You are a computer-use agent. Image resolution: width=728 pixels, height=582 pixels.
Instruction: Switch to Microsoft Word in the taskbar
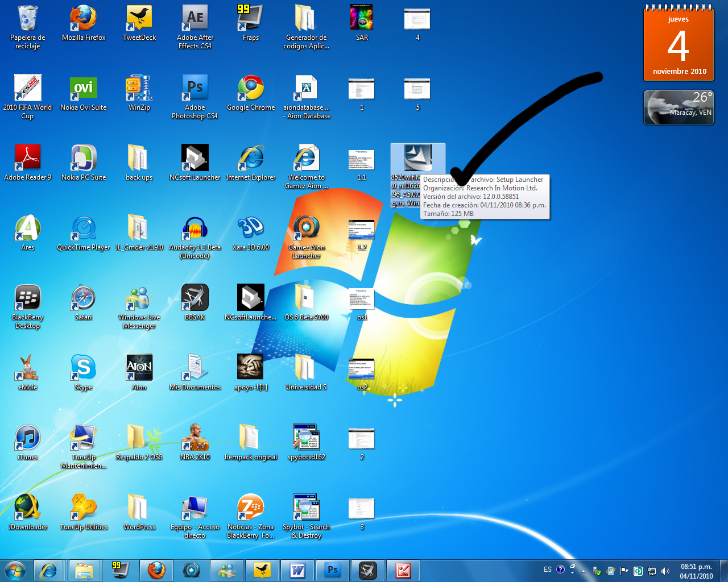(x=297, y=570)
